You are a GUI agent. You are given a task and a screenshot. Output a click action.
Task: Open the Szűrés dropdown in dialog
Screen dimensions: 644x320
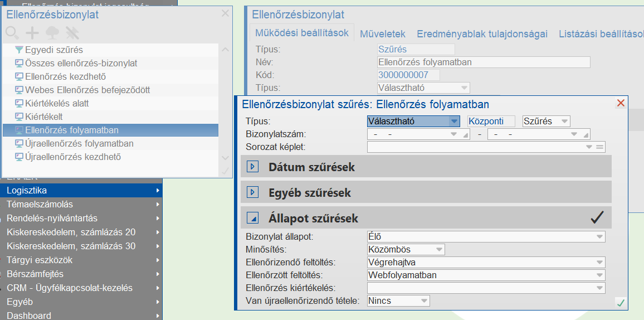564,121
